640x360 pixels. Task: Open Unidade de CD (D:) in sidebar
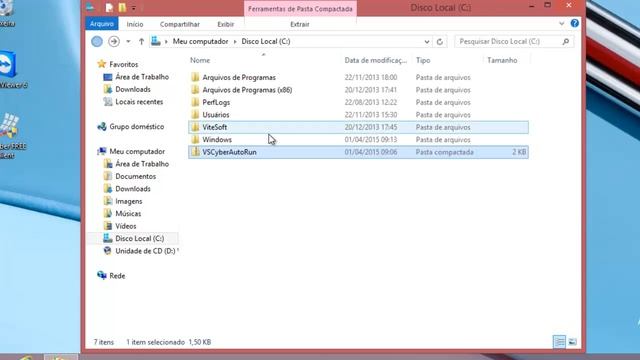click(x=145, y=251)
